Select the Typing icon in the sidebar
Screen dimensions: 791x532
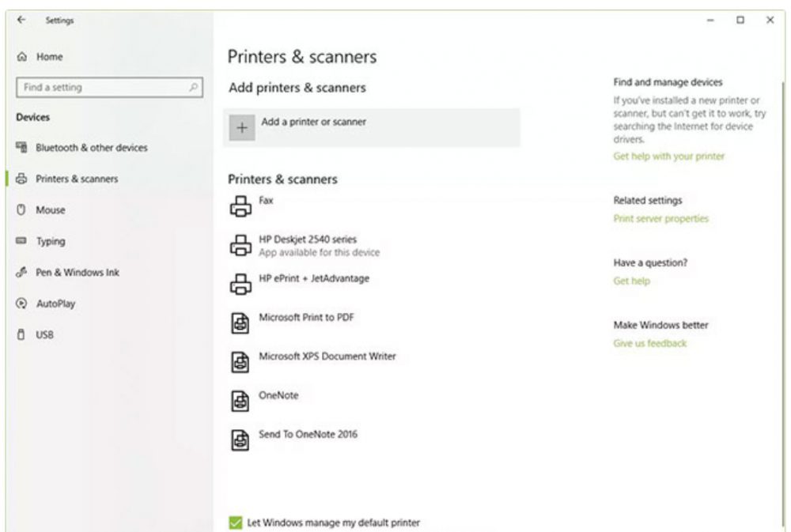[21, 241]
